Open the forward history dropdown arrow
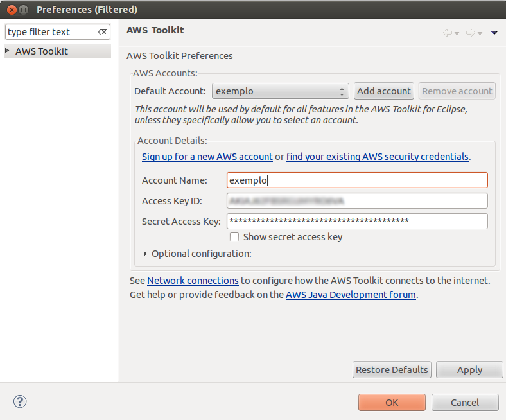This screenshot has width=506, height=420. click(x=480, y=33)
